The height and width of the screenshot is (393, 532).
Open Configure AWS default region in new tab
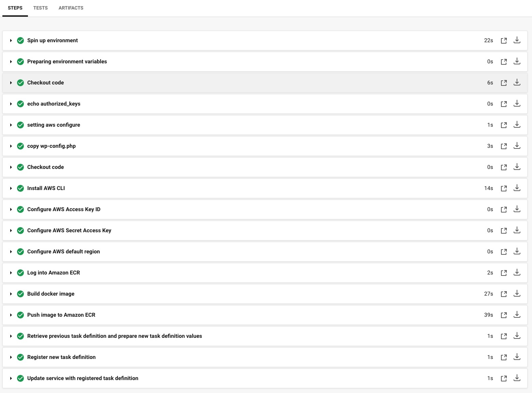click(504, 252)
